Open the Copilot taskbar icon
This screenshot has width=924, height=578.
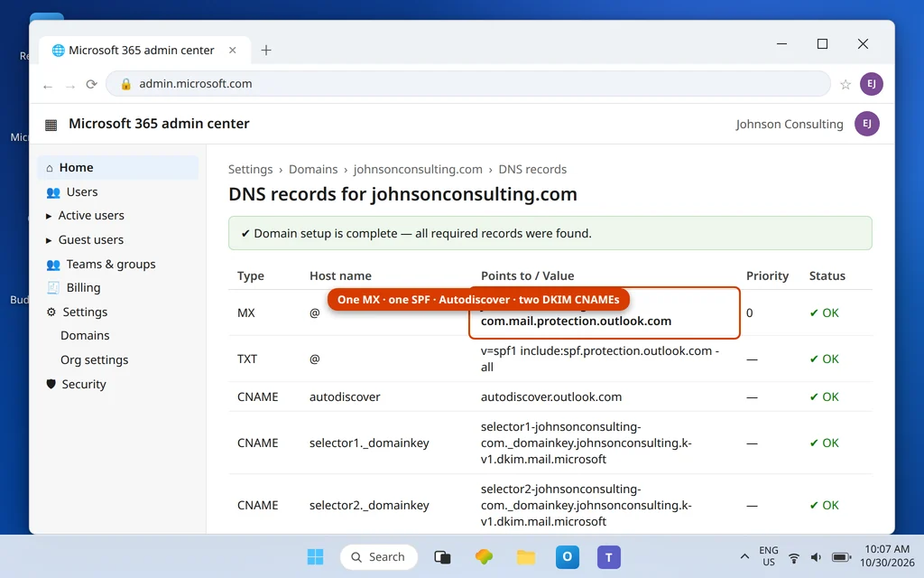[484, 556]
